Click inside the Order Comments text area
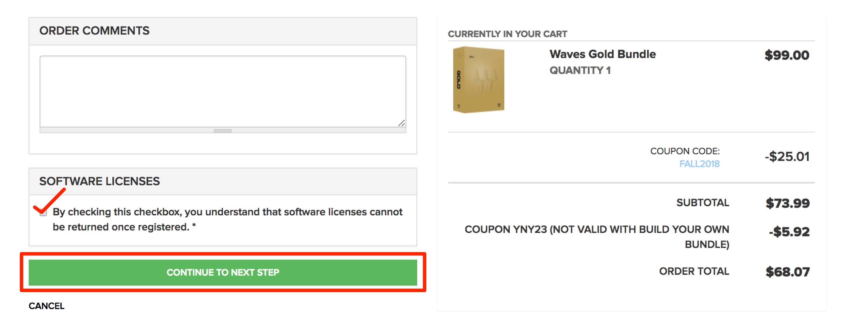The height and width of the screenshot is (334, 868). coord(222,91)
